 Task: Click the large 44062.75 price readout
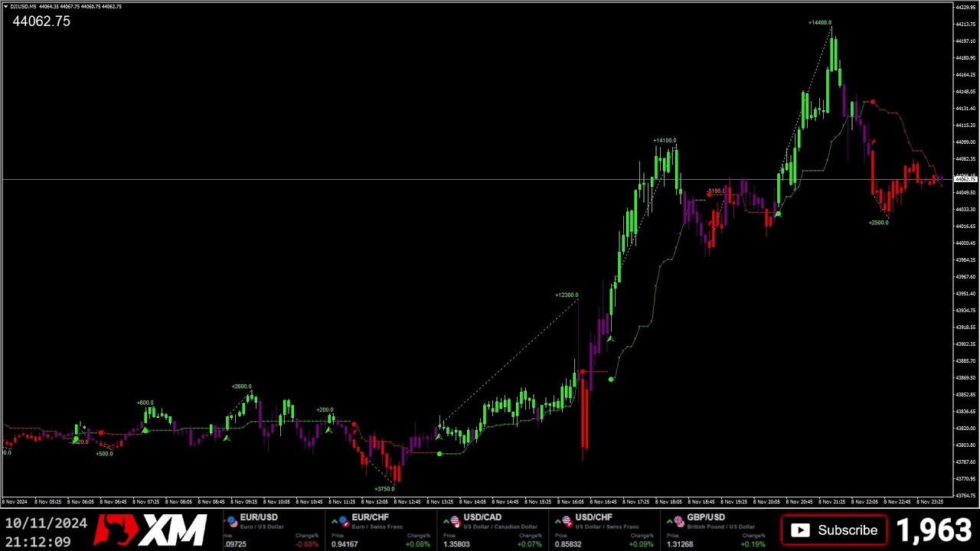click(41, 21)
